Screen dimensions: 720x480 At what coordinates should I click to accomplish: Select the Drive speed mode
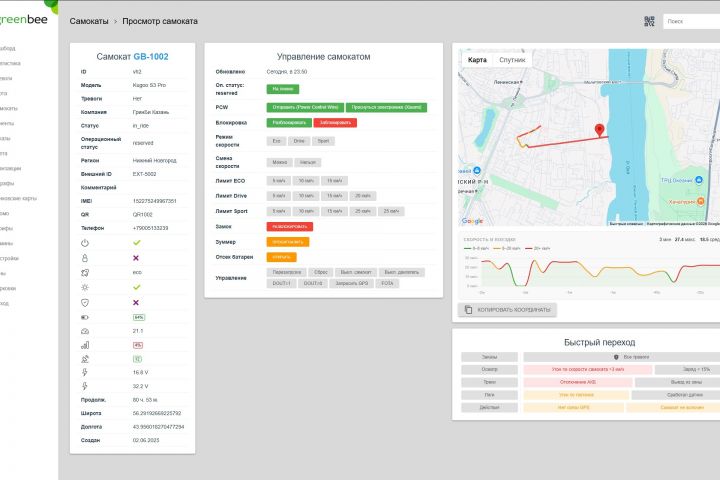pyautogui.click(x=299, y=141)
